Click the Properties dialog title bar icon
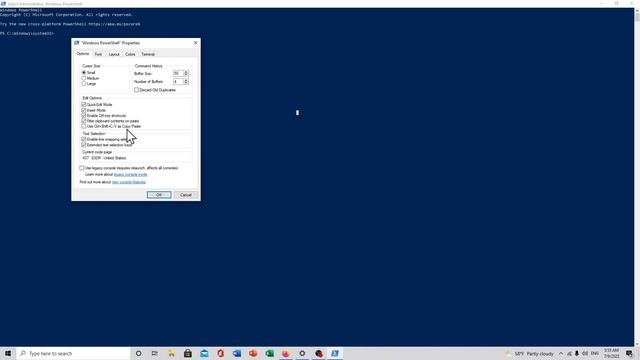The image size is (640, 360). [76, 43]
